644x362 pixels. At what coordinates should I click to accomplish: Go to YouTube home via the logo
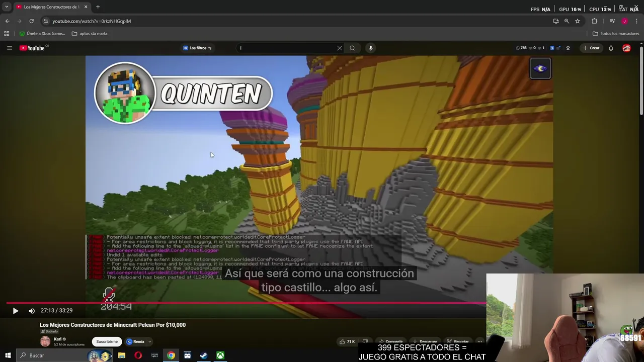click(33, 48)
